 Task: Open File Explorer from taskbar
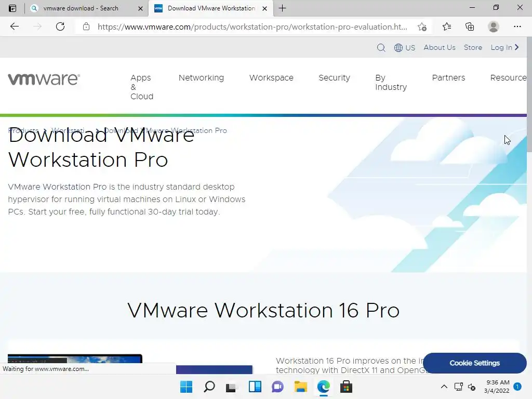point(301,387)
